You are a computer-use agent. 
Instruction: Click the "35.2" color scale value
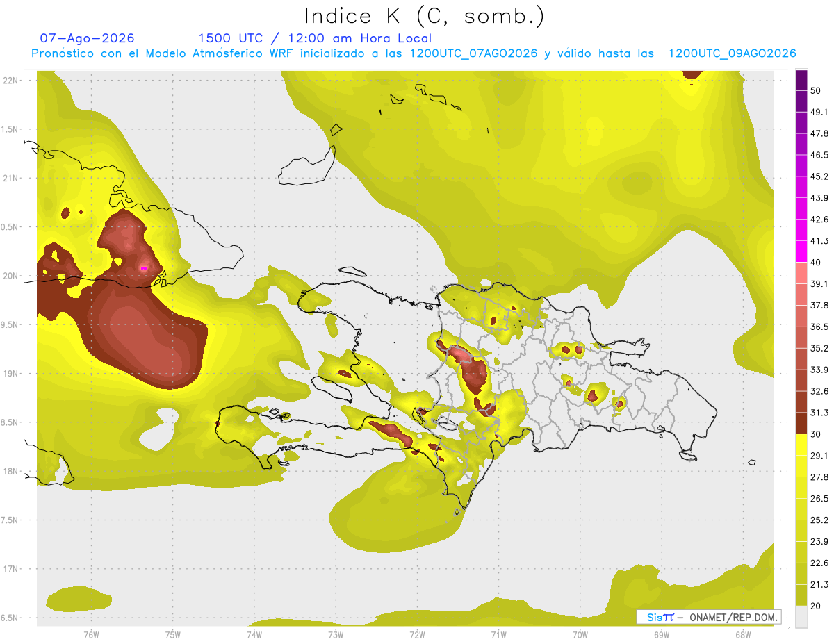(x=819, y=348)
